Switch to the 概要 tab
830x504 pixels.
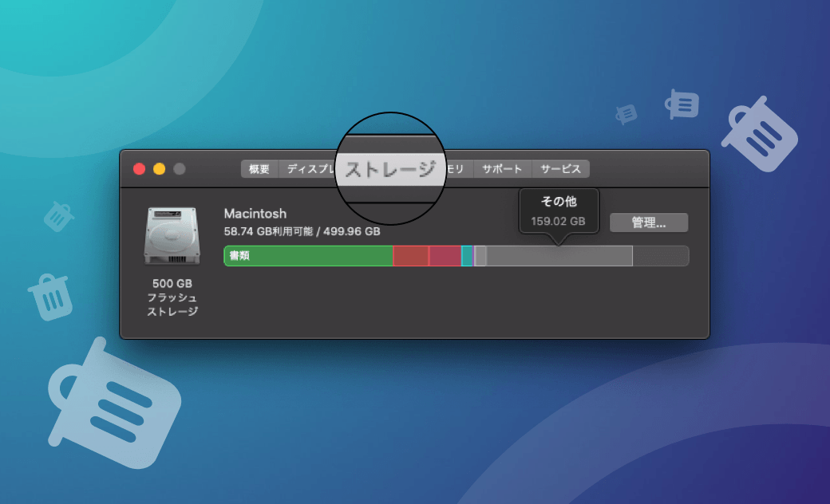pos(259,168)
